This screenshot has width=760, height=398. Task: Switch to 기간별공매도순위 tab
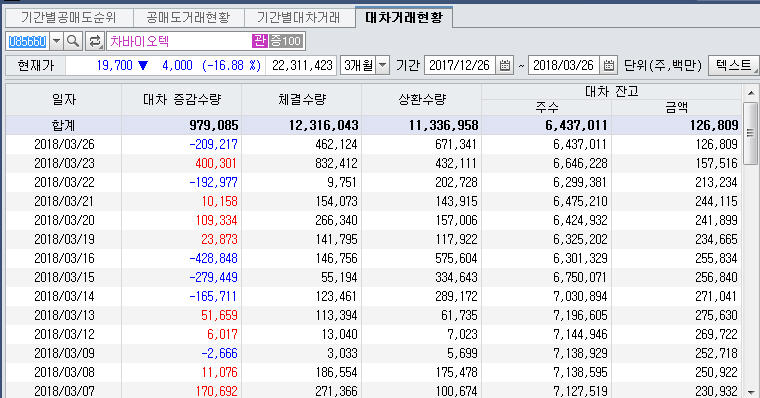68,18
